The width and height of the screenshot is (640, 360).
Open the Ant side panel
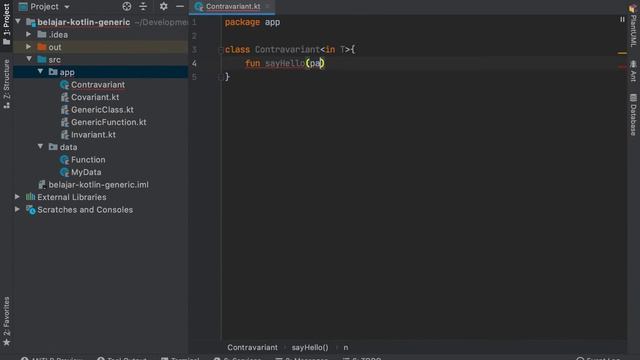pyautogui.click(x=633, y=71)
